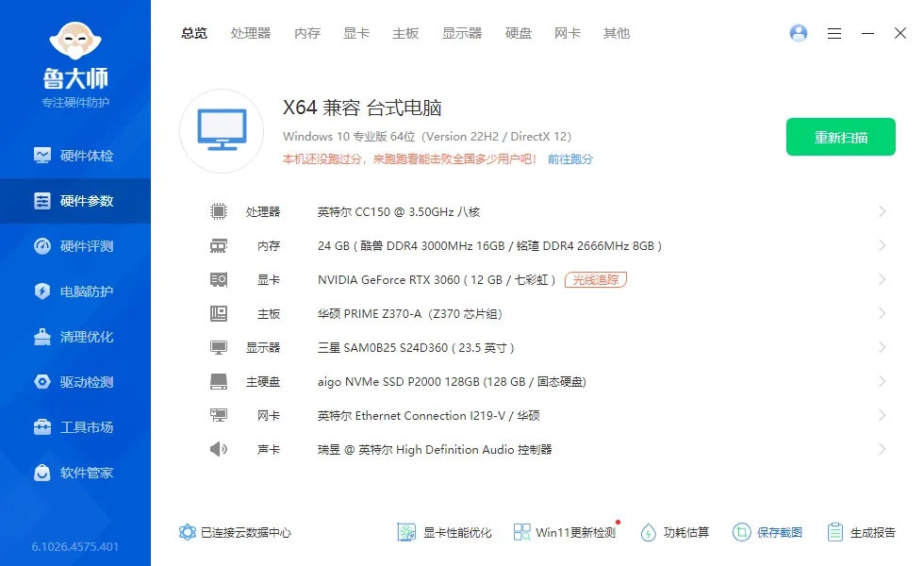The image size is (924, 566).
Task: Switch to the 显示器 top tab
Action: coord(462,34)
